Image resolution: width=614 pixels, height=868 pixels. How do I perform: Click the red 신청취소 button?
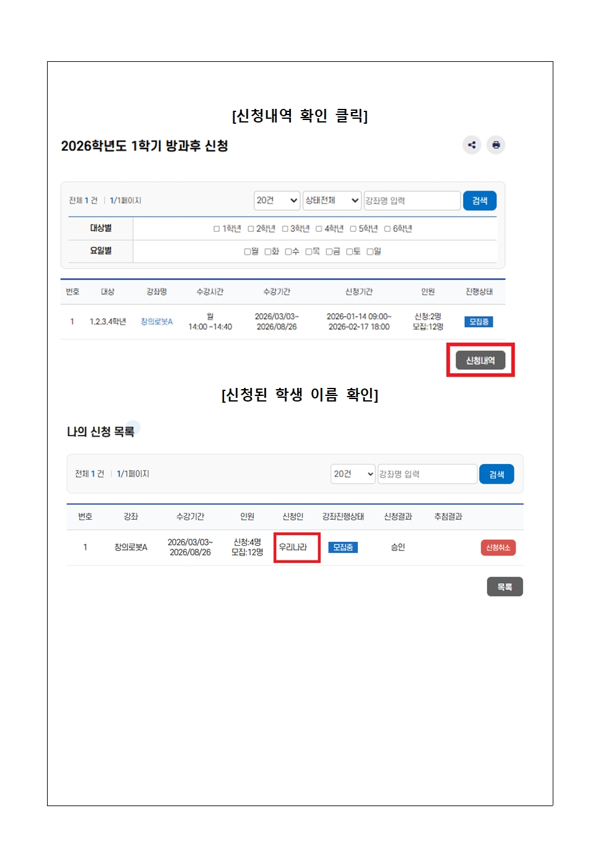498,548
